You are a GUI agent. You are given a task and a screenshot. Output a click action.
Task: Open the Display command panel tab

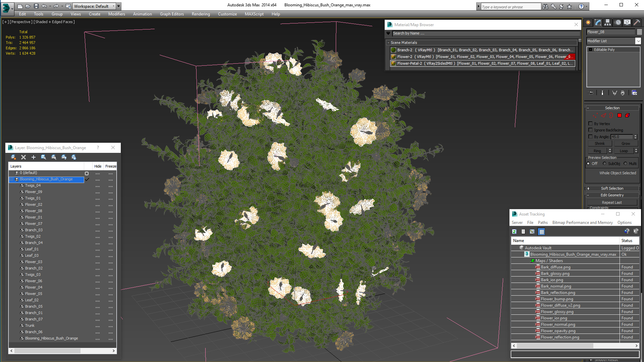(627, 22)
